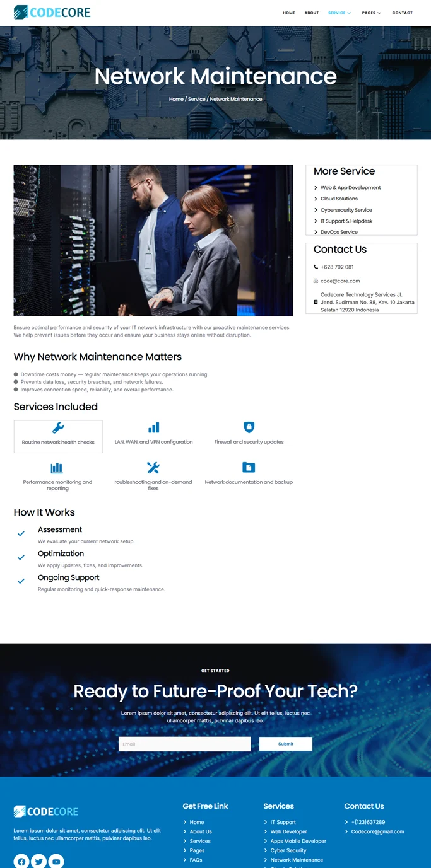Open the YouTube social icon

[56, 861]
